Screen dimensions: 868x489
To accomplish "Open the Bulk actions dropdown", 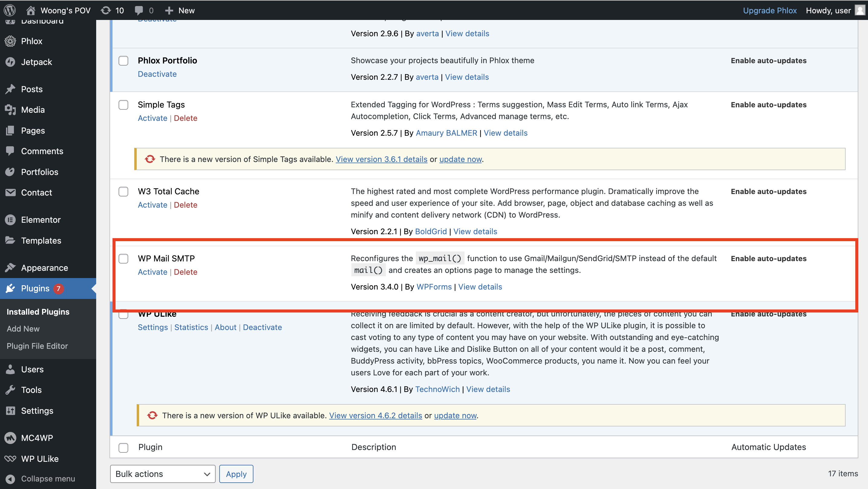I will pyautogui.click(x=162, y=474).
